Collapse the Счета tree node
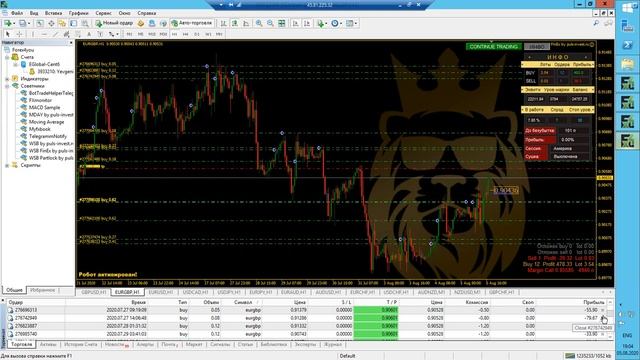This screenshot has width=640, height=360. pyautogui.click(x=7, y=57)
